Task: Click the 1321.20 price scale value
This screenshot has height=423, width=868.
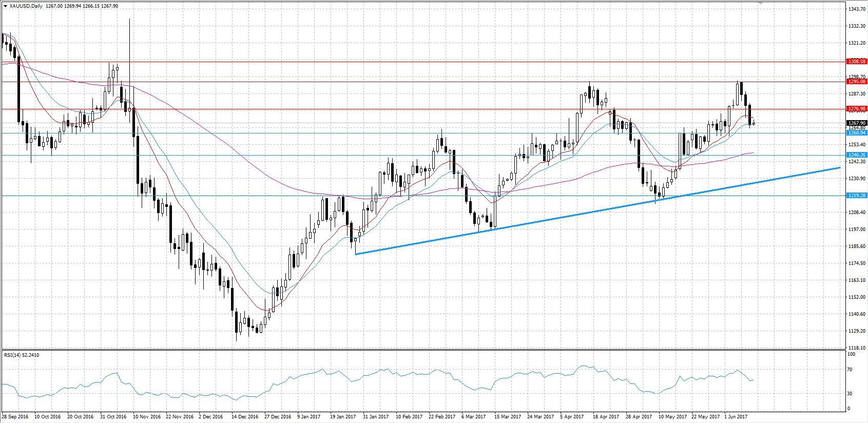Action: pos(857,43)
